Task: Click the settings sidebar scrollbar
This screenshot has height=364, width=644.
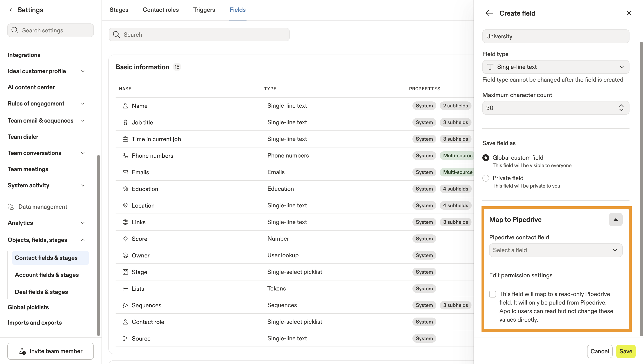Action: (98, 245)
